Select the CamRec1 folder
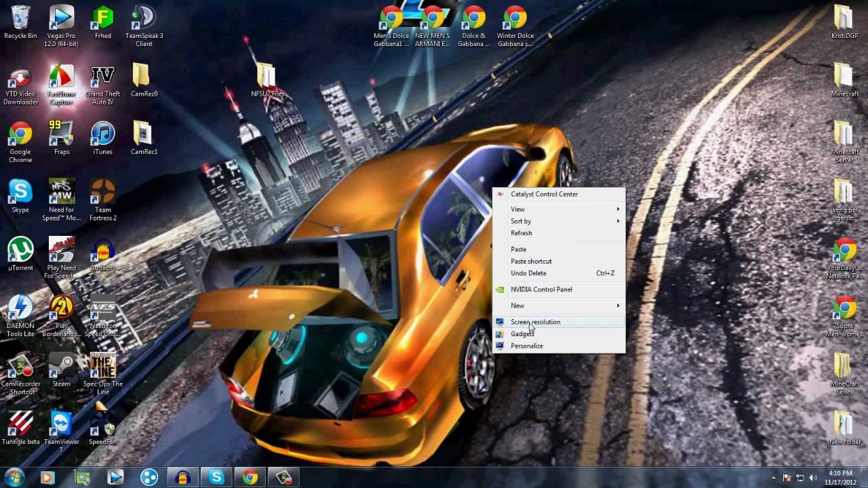Image resolution: width=868 pixels, height=488 pixels. click(x=144, y=139)
